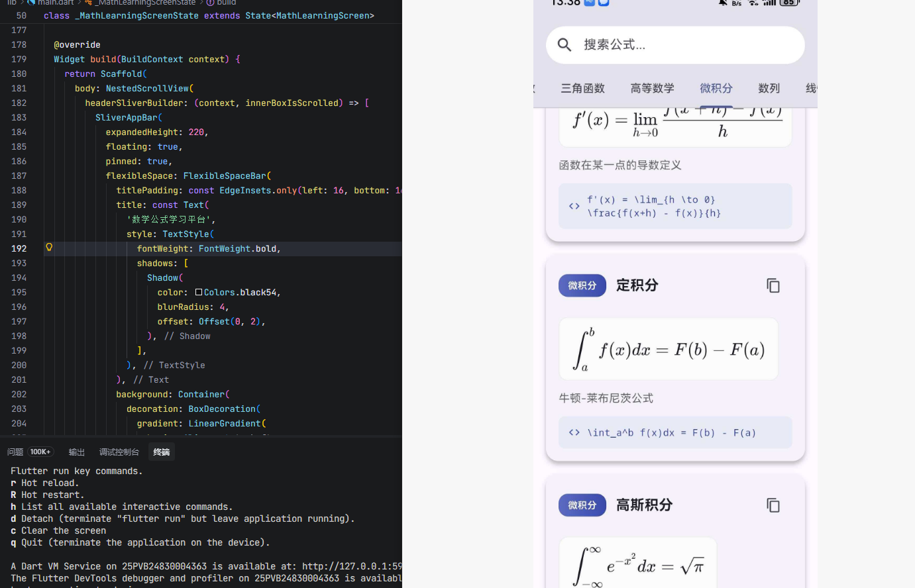This screenshot has height=588, width=915.
Task: Click the 微积分 tag on 定积分 card
Action: point(582,285)
